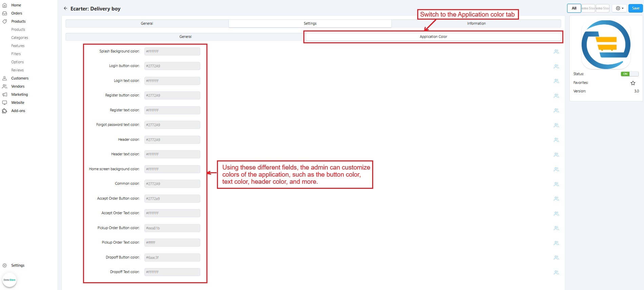Click the Marketing megaphone icon
Viewport: 644px width, 290px height.
point(5,94)
